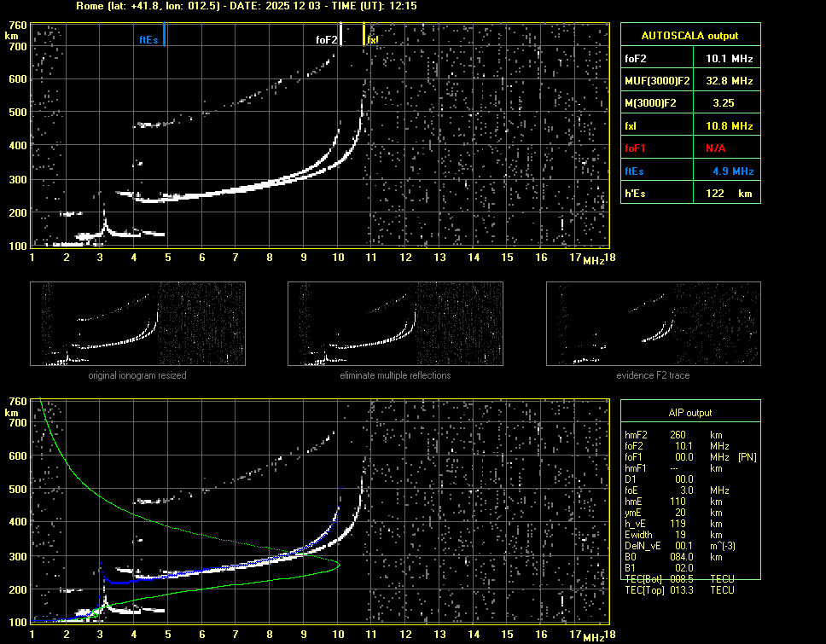Screen dimensions: 826x644
Task: Click the white foF2 marker on top axis
Action: [x=340, y=35]
